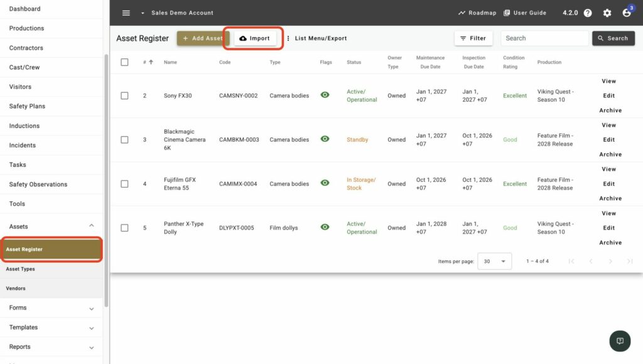
Task: Open Vendors in the sidebar
Action: pos(51,289)
